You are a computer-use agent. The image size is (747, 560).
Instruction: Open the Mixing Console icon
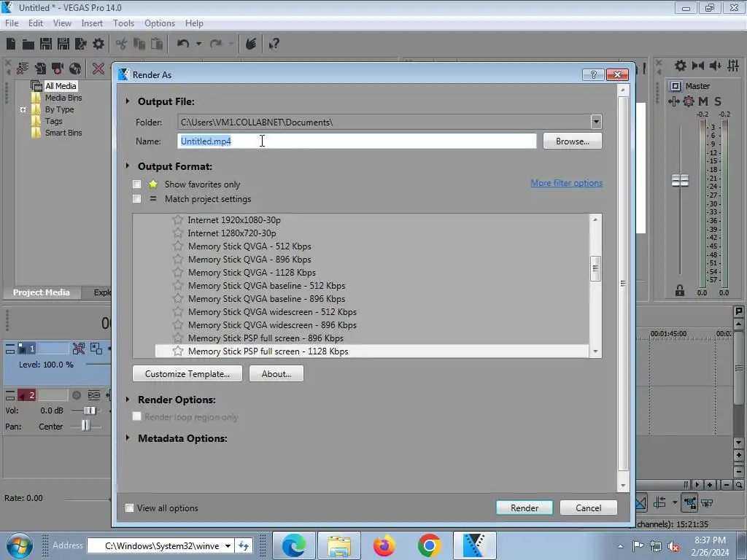tap(733, 66)
